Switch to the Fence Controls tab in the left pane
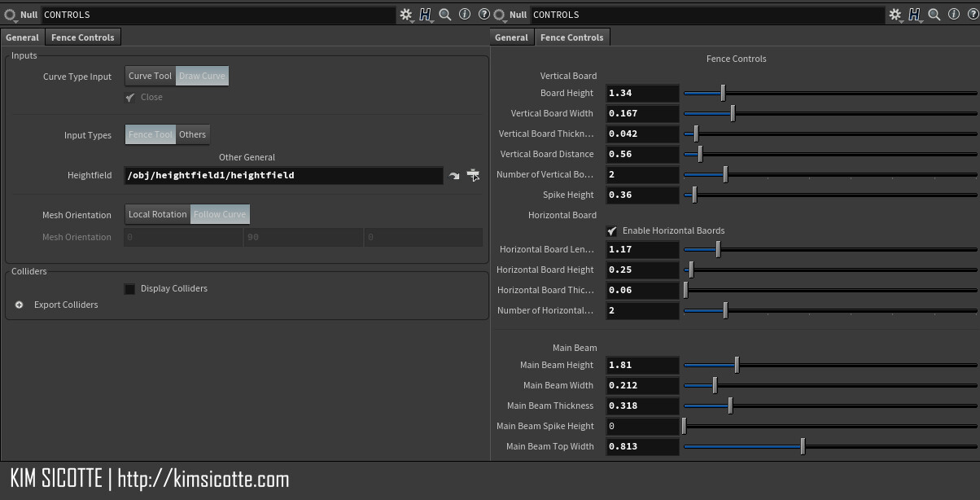Screen dimensions: 980x500 83,37
